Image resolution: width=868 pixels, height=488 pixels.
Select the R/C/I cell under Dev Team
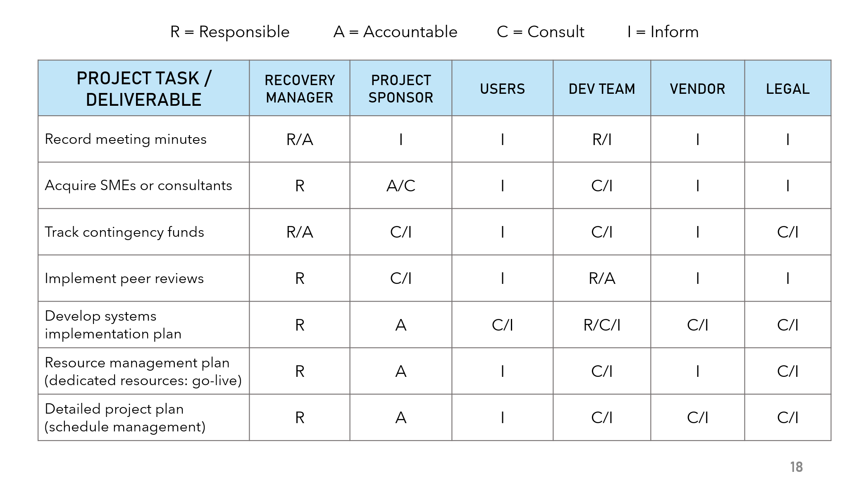point(602,325)
